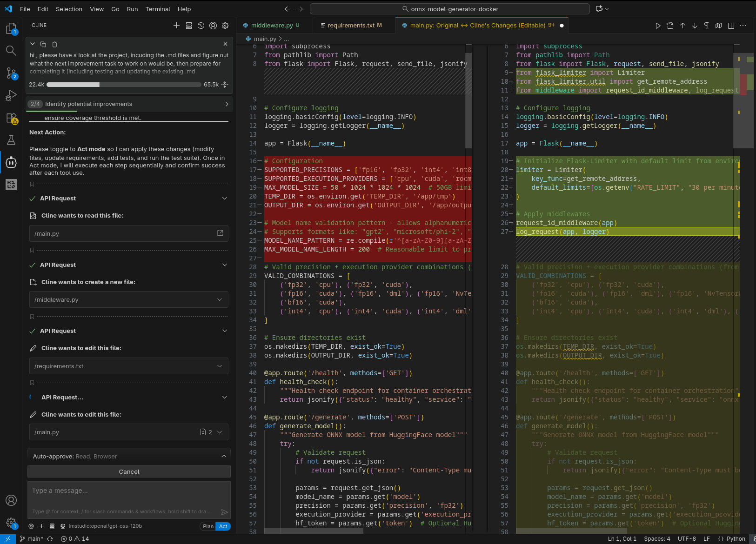Screen dimensions: 756x544
Task: Delete the current task with trash icon
Action: tap(54, 44)
